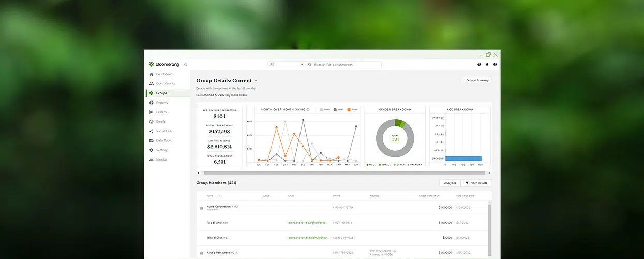Click the Filter Results button
This screenshot has height=259, width=644.
tap(476, 183)
